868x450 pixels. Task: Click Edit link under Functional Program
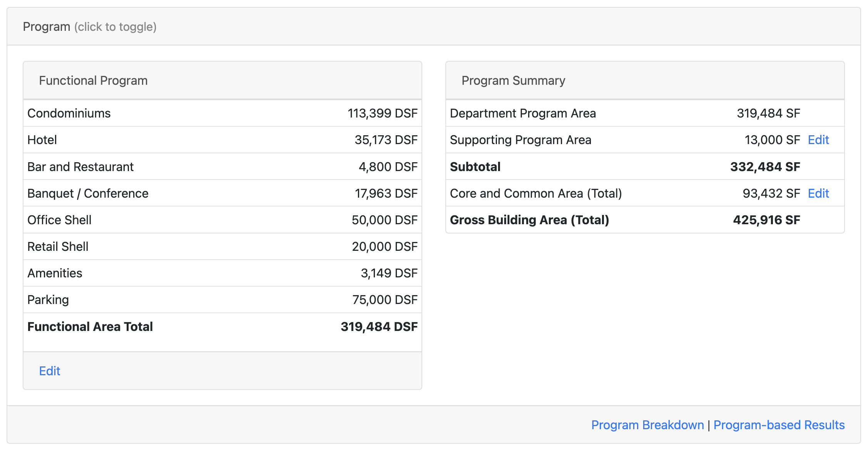pyautogui.click(x=50, y=371)
